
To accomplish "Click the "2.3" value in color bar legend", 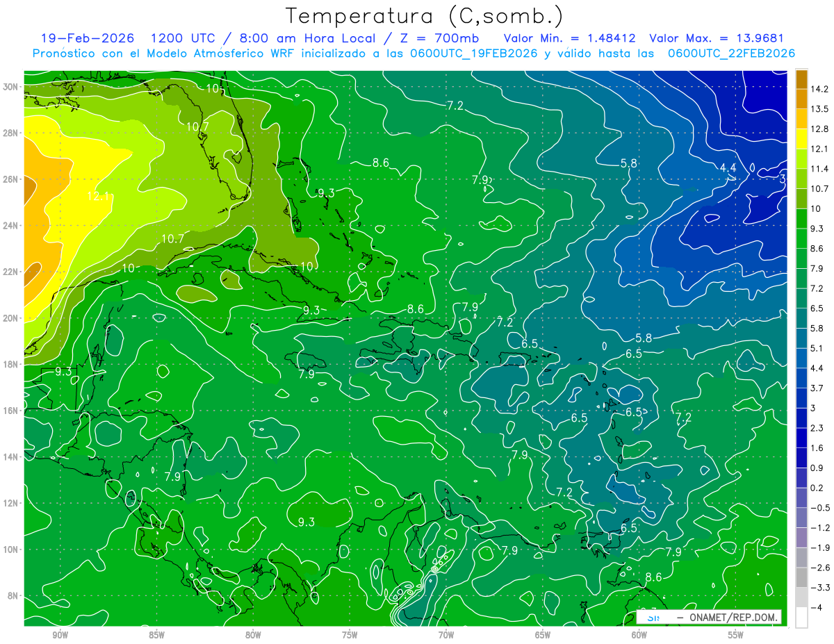I will (817, 428).
